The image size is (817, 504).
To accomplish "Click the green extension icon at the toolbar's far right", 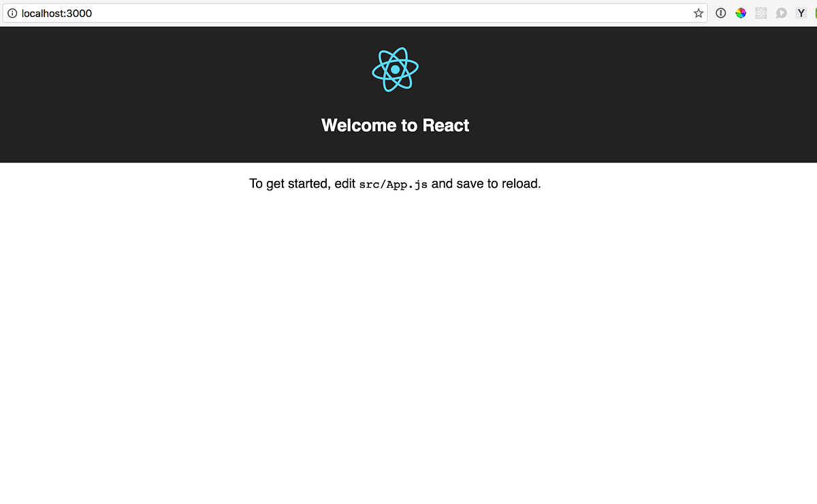I will (x=814, y=13).
